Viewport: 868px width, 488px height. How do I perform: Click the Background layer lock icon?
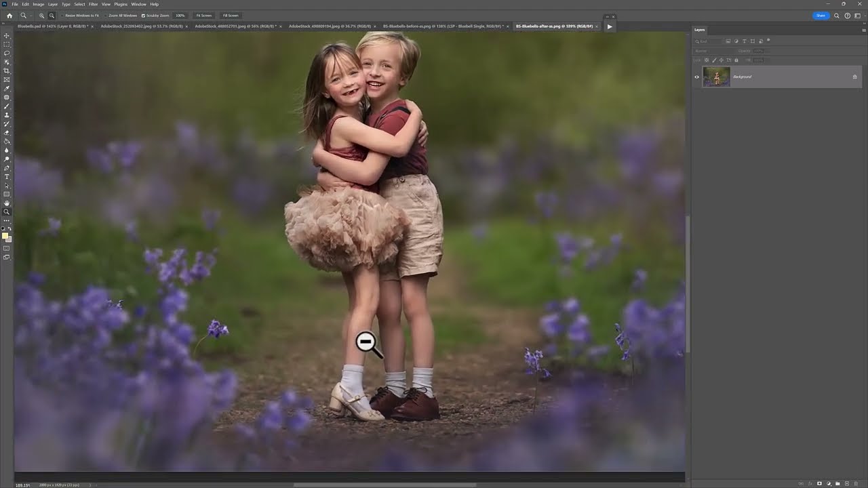pyautogui.click(x=854, y=77)
